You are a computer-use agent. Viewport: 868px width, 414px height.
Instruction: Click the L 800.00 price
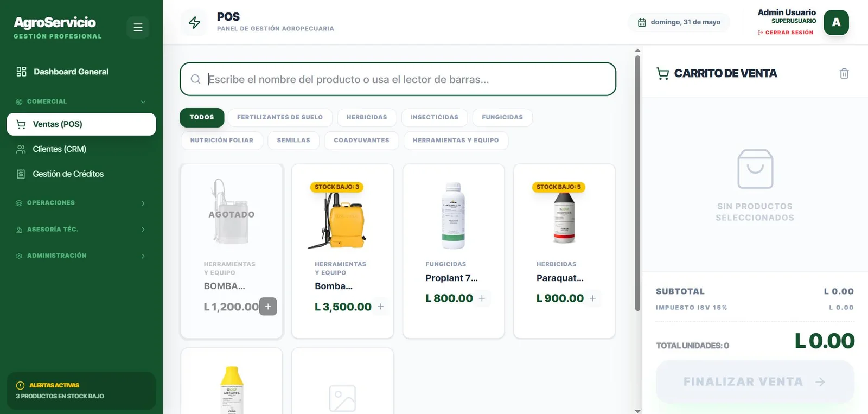449,298
